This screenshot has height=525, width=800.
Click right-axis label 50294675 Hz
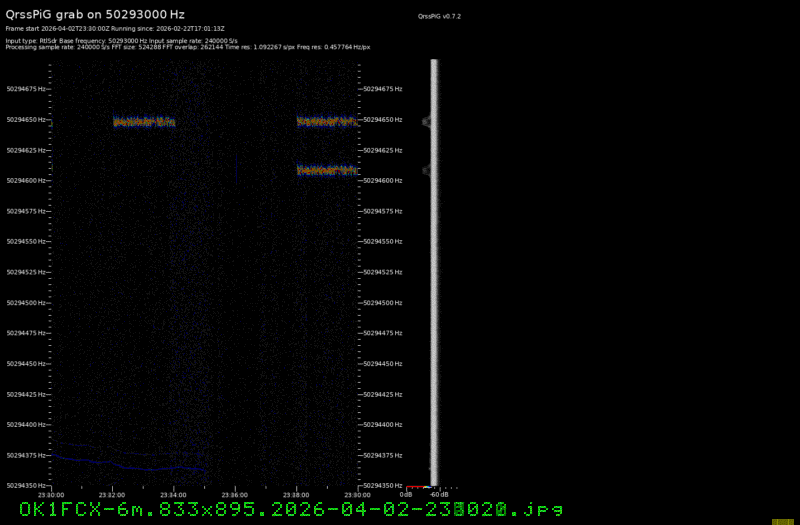pos(383,89)
